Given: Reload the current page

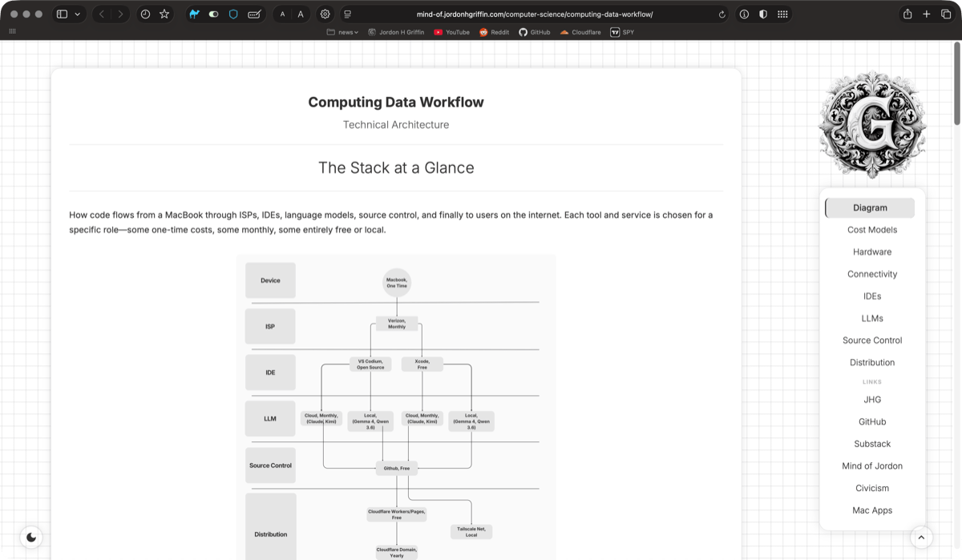Looking at the screenshot, I should [722, 14].
